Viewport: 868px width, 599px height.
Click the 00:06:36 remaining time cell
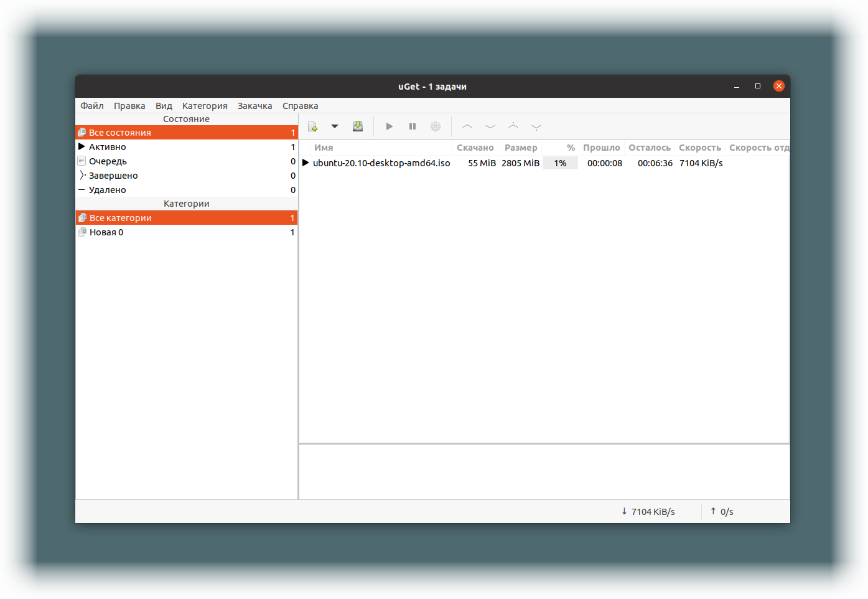[x=655, y=163]
